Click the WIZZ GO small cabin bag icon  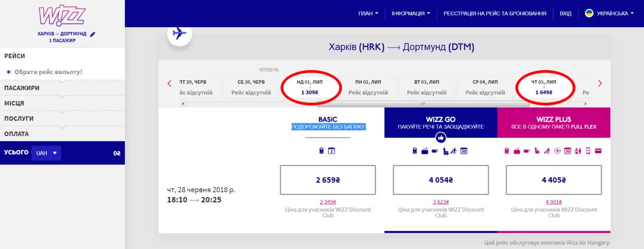click(415, 150)
